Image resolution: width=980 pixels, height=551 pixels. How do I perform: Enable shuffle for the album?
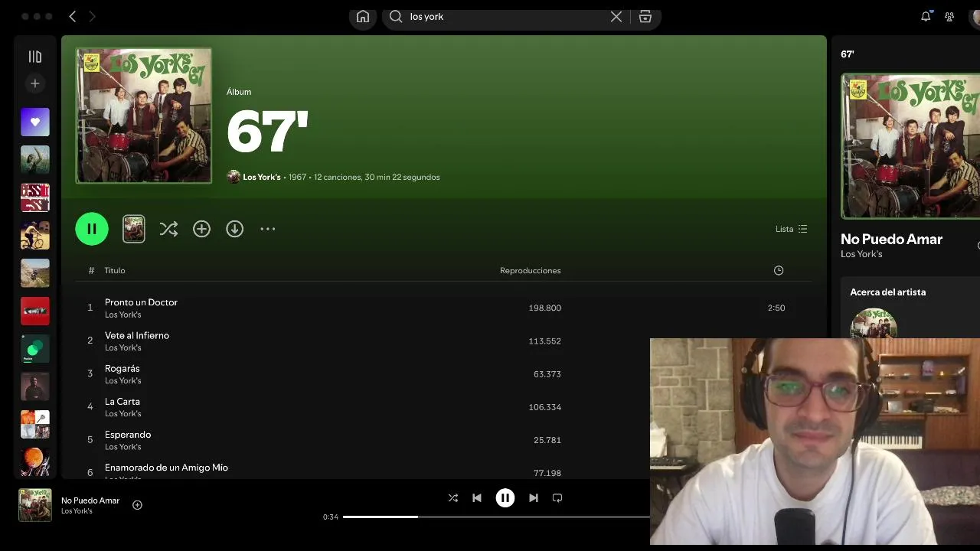point(168,229)
